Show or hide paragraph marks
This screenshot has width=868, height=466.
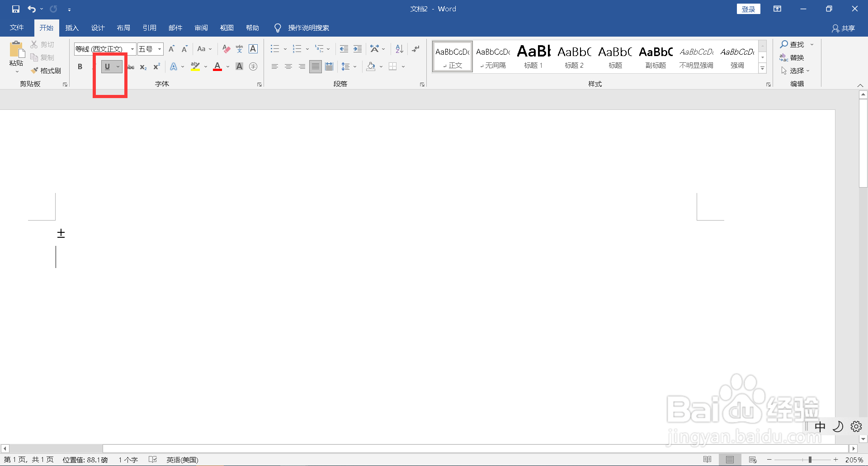(415, 49)
